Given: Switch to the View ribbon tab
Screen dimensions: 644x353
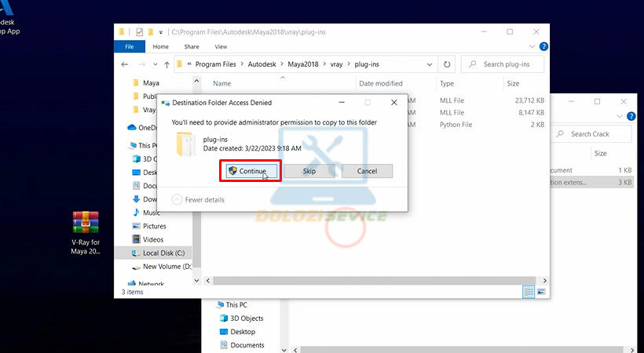Looking at the screenshot, I should (x=221, y=47).
